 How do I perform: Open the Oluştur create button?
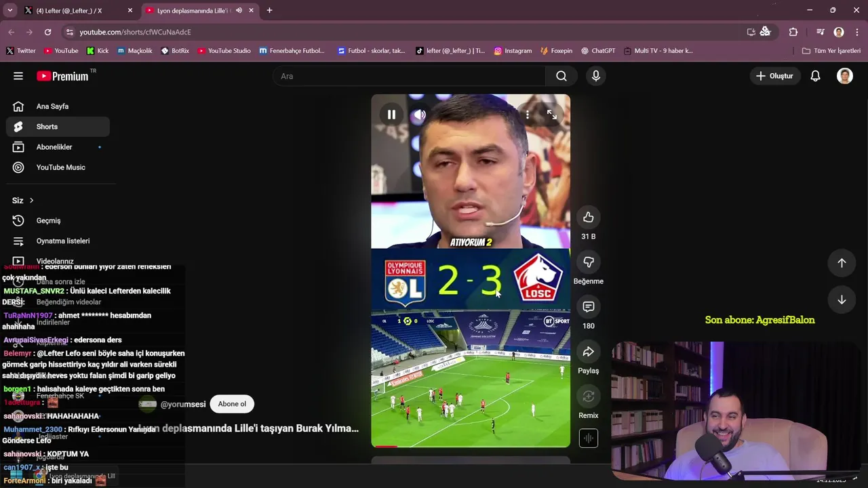774,76
